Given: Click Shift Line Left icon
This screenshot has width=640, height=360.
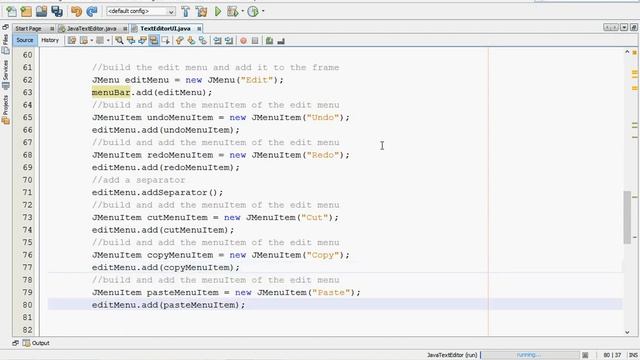Looking at the screenshot, I should coord(218,40).
